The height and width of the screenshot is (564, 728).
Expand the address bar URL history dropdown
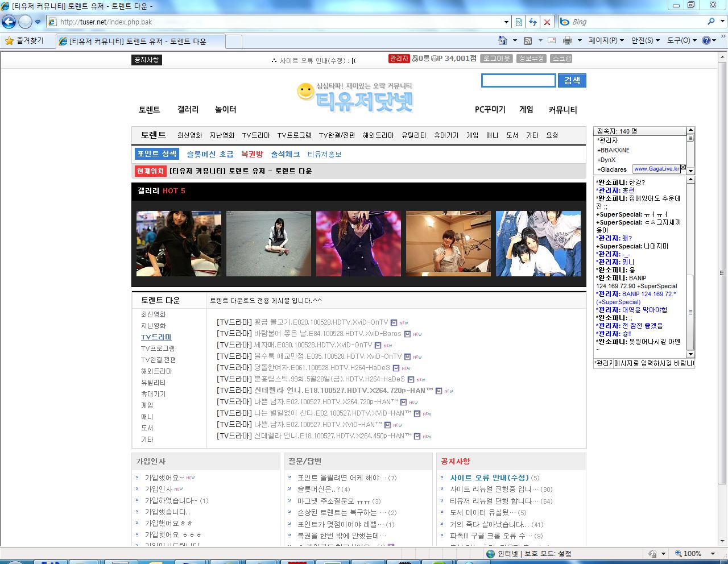pyautogui.click(x=506, y=22)
